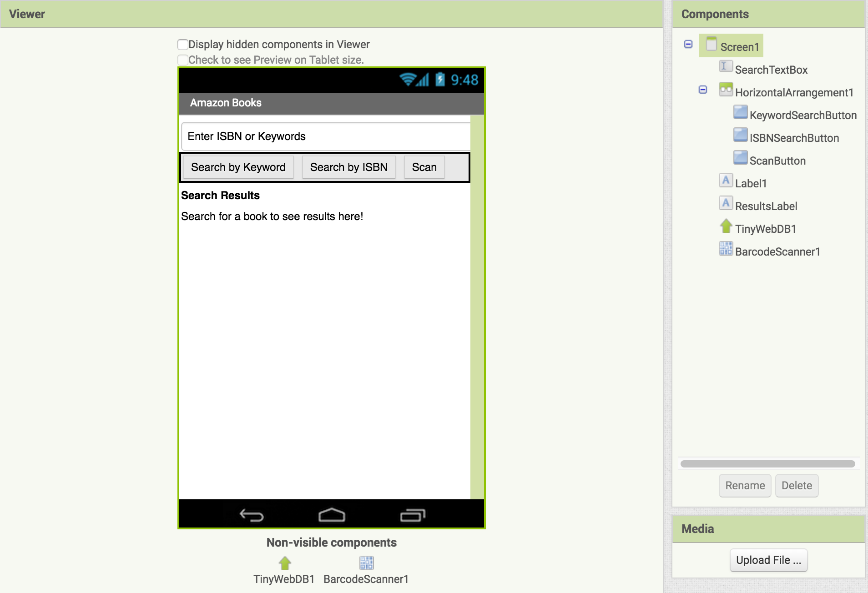Click the Rename button
This screenshot has height=593, width=868.
[x=745, y=486]
